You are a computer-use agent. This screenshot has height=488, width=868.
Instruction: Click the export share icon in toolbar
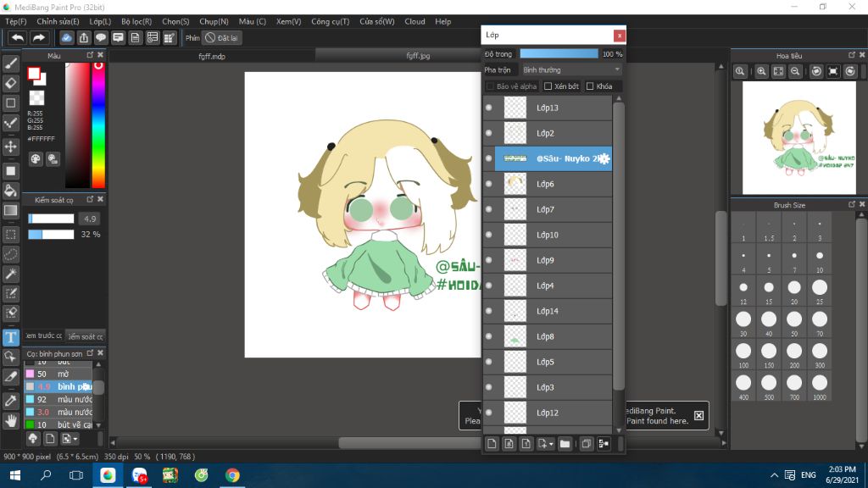(x=84, y=37)
